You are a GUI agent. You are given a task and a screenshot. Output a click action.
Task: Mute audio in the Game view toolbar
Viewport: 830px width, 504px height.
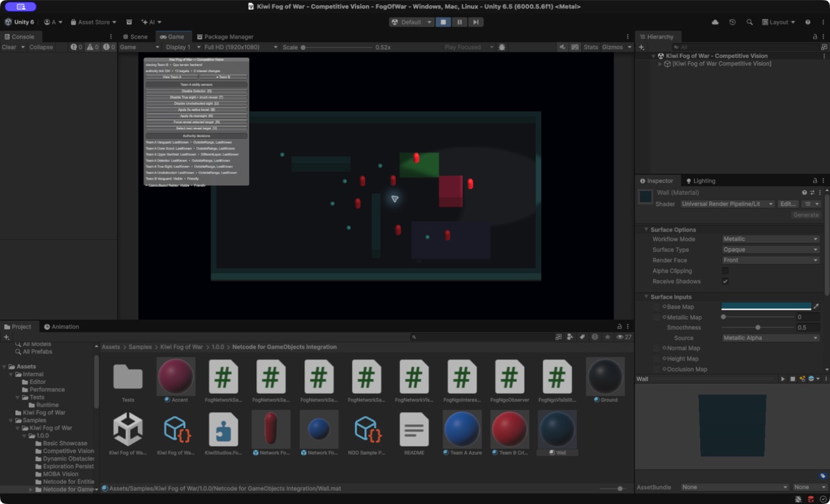click(563, 47)
